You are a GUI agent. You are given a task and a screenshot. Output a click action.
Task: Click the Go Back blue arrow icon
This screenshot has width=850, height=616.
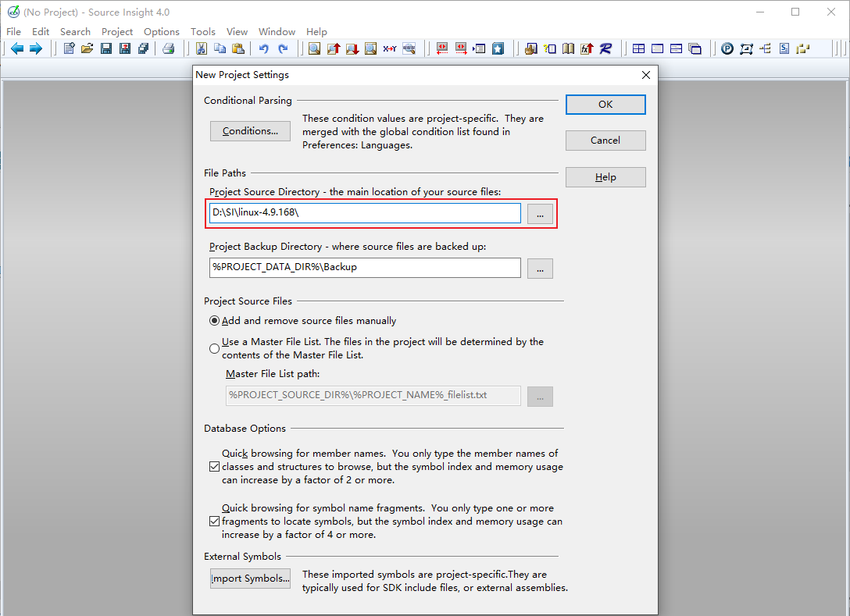[x=17, y=48]
